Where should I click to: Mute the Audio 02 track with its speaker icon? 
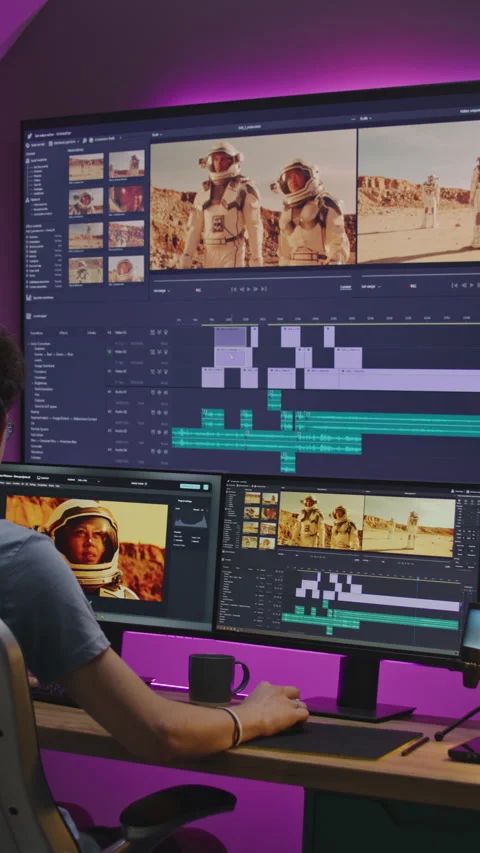click(x=165, y=412)
